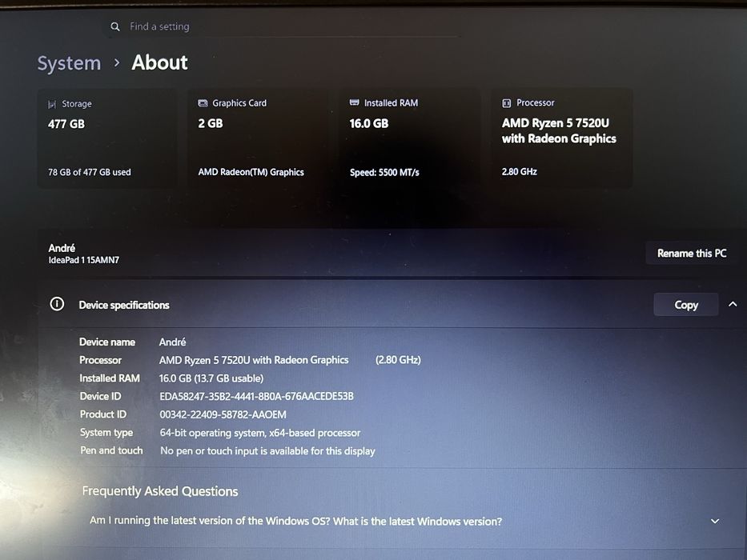Click Frequently Asked Questions heading
Viewport: 747px width, 560px height.
click(160, 491)
